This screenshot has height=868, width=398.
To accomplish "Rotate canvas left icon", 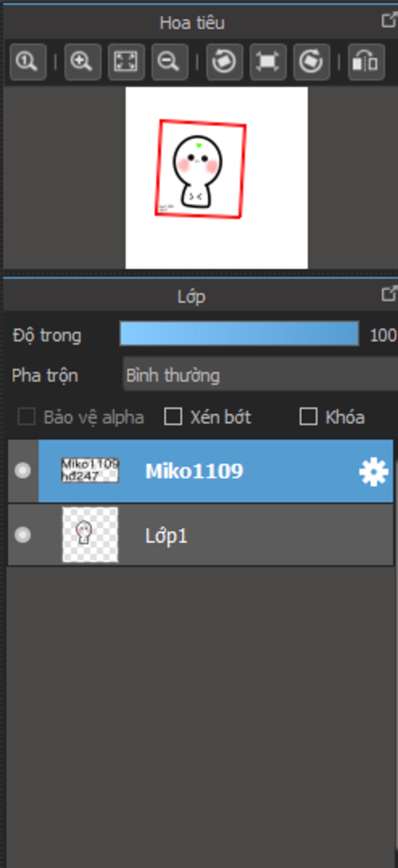I will pyautogui.click(x=225, y=62).
